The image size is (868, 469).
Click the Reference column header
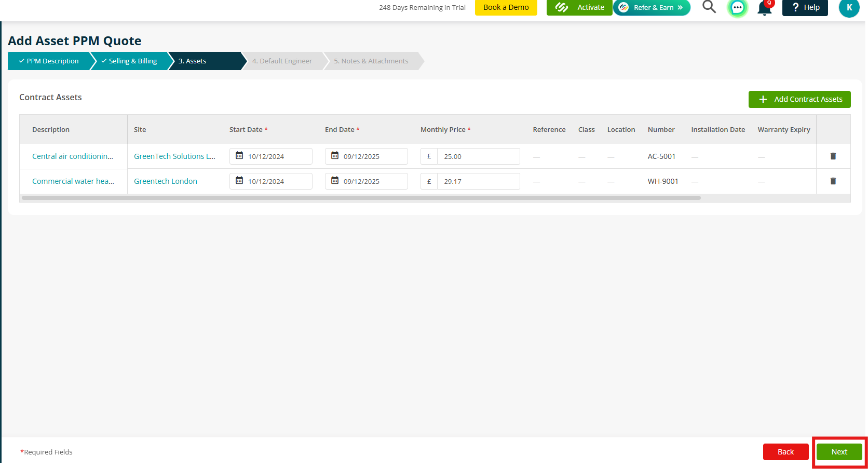click(x=549, y=130)
